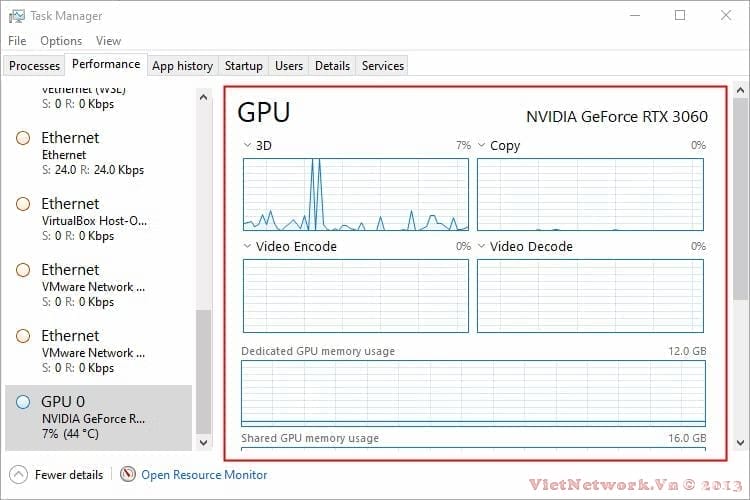
Task: Open the Video Encode graph dropdown
Action: click(x=248, y=246)
